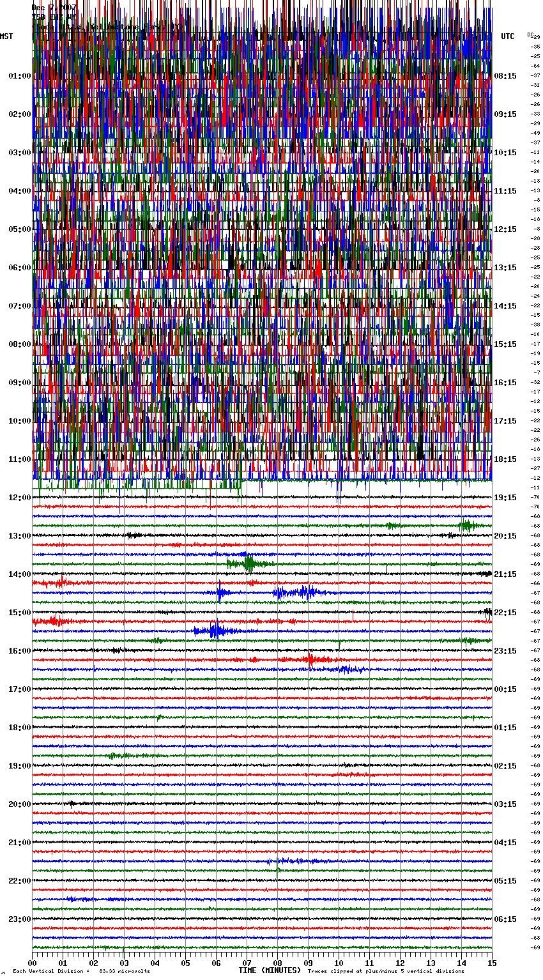
Task: Click the 21:00 MST hour label
Action: tap(20, 843)
